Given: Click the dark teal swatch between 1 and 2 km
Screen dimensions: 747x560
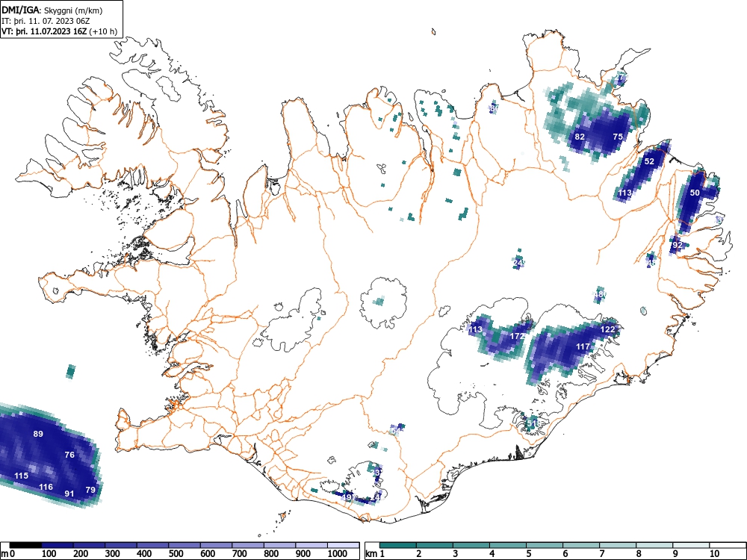Looking at the screenshot, I should [398, 545].
